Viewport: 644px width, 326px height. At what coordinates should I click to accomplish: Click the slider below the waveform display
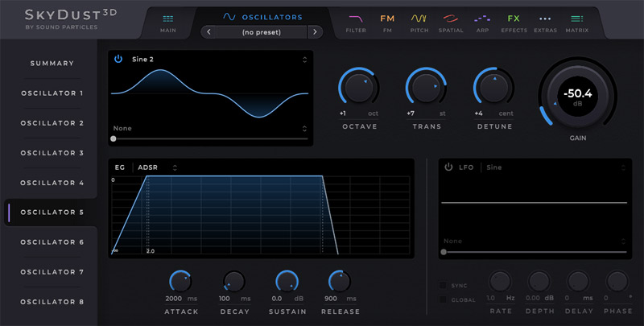209,139
